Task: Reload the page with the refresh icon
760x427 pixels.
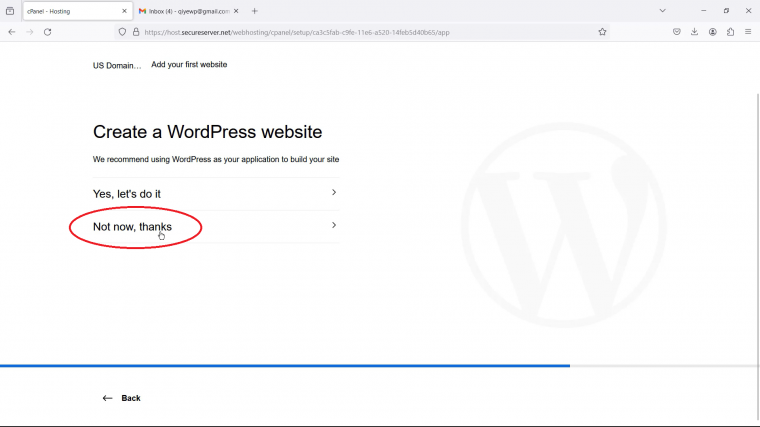Action: 48,32
